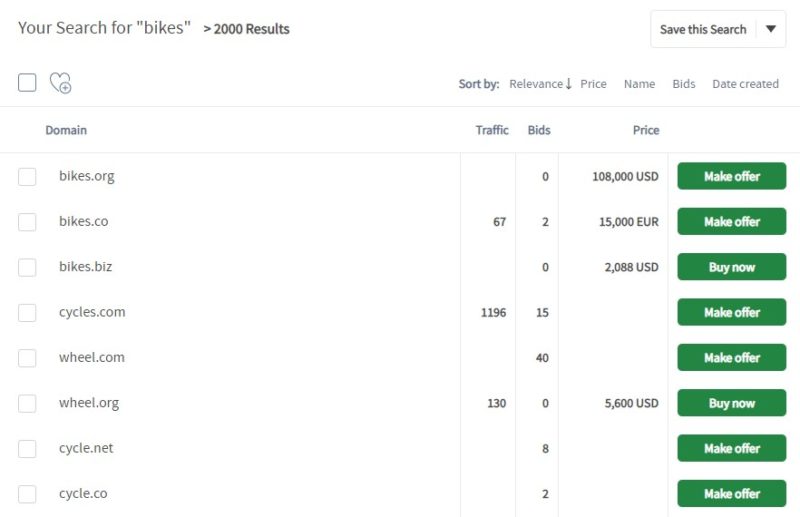Image resolution: width=800 pixels, height=517 pixels.
Task: Toggle the select-all checkbox above the list
Action: point(27,83)
